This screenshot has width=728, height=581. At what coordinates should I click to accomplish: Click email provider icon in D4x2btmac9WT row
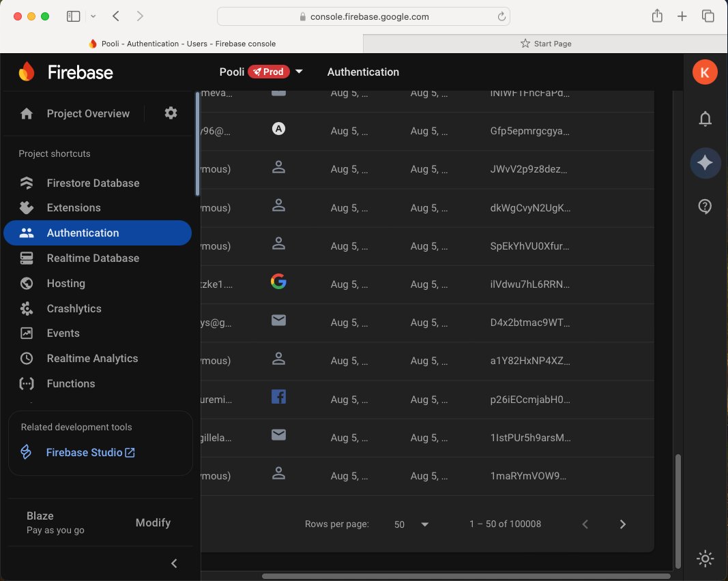278,320
